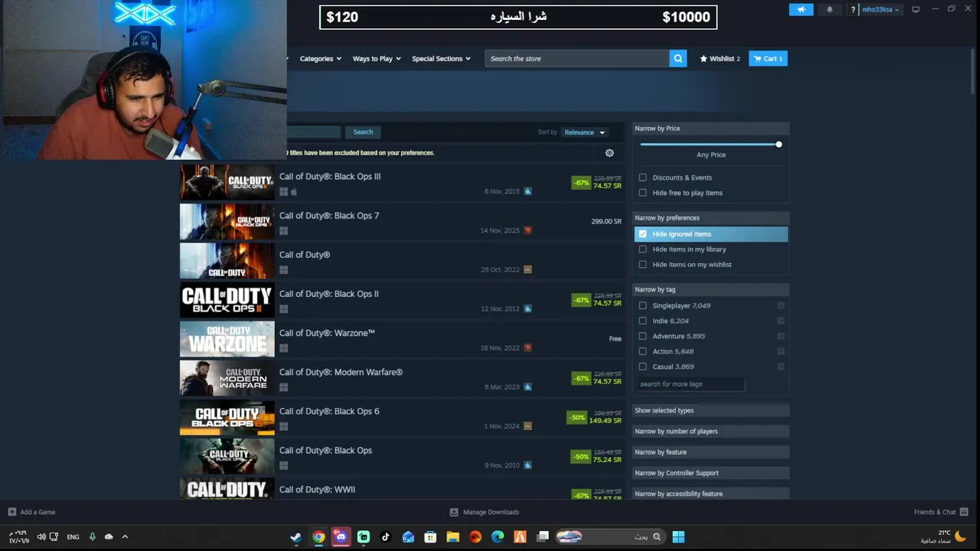Uncheck Hide ignored items
This screenshot has width=980, height=551.
(x=642, y=234)
